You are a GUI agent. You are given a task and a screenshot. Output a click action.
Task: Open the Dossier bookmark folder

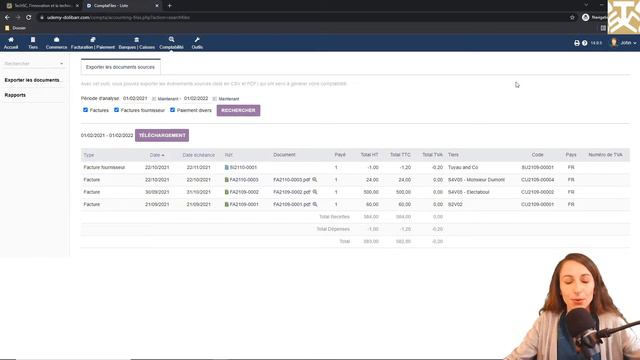click(x=16, y=28)
